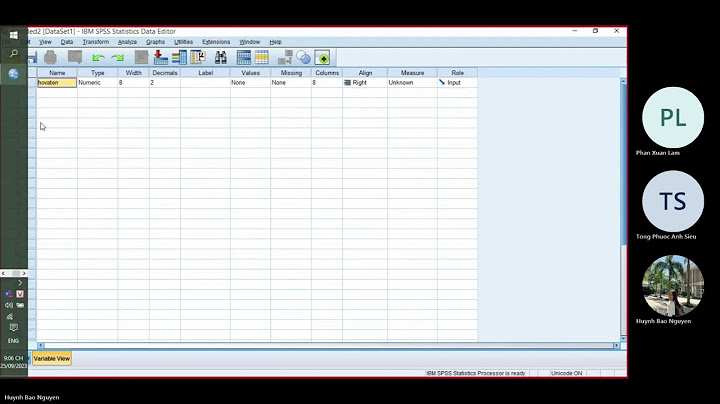
Task: Open the Help menu
Action: [275, 42]
